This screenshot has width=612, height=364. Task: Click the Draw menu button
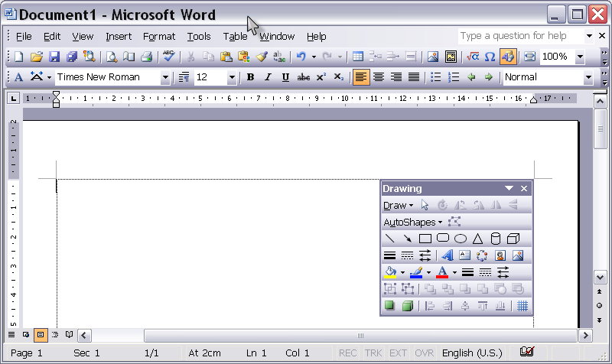398,205
